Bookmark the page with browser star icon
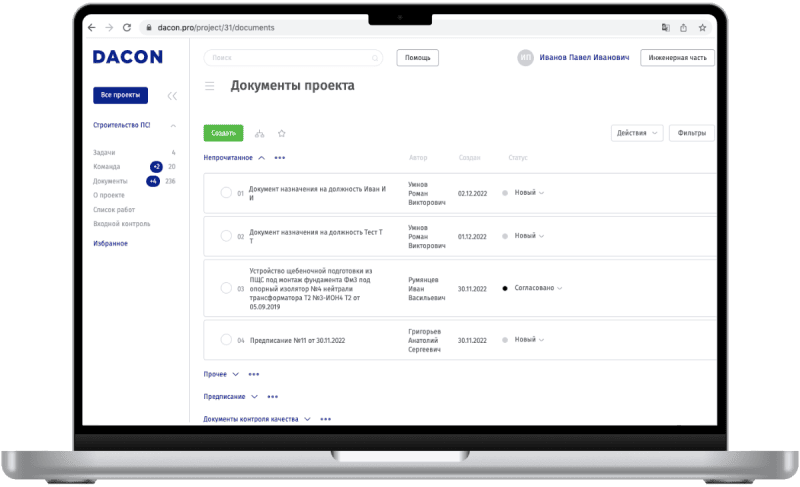The width and height of the screenshot is (800, 487). tap(704, 28)
